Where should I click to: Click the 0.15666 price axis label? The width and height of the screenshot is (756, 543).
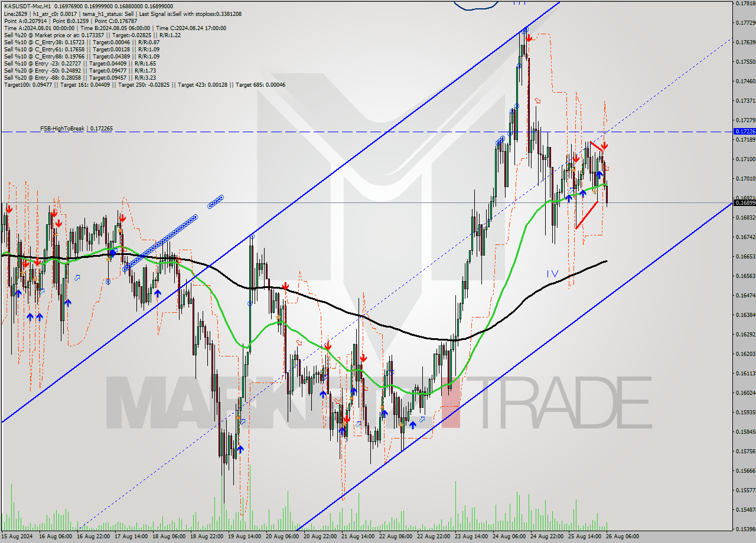tap(746, 471)
